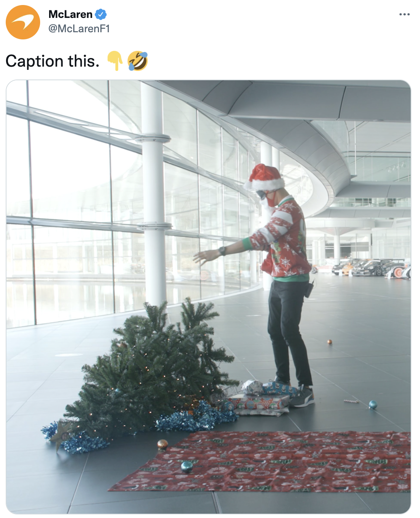Screen dimensions: 420x518
Task: Click the pointing-down hand emoji
Action: click(x=115, y=61)
